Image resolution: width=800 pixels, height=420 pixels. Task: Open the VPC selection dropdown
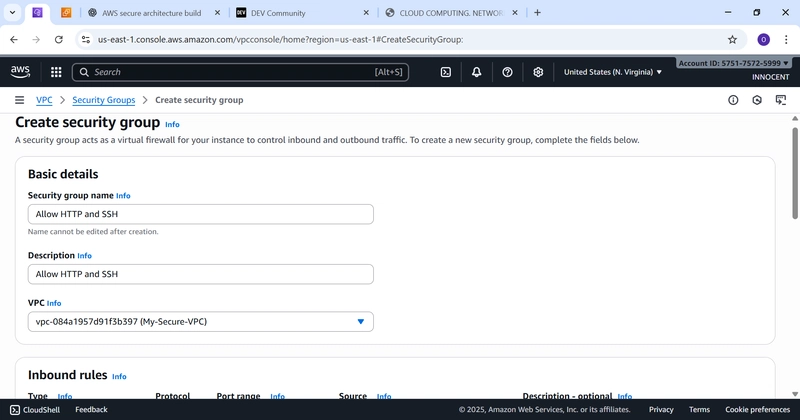click(201, 322)
